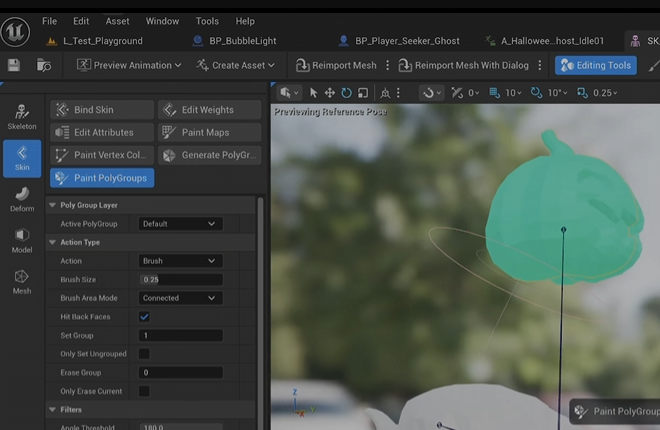Collapse the Action Type section
660x430 pixels.
coord(53,242)
